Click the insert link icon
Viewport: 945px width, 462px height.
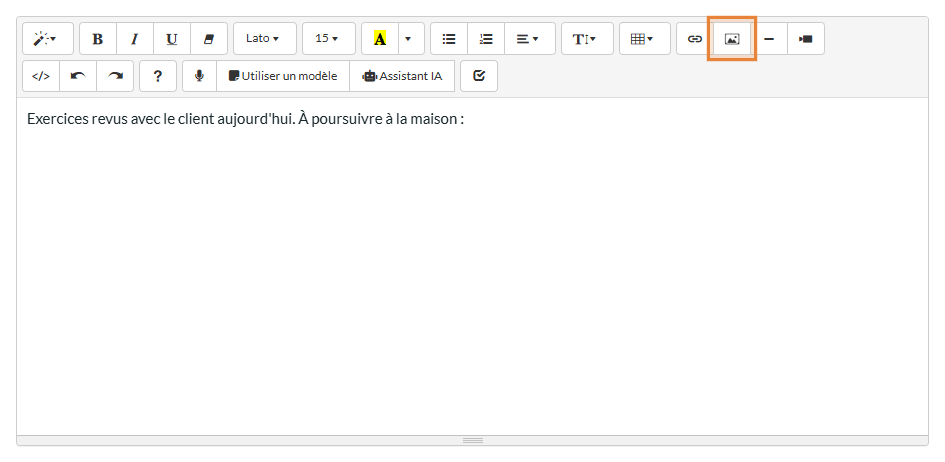click(x=695, y=39)
